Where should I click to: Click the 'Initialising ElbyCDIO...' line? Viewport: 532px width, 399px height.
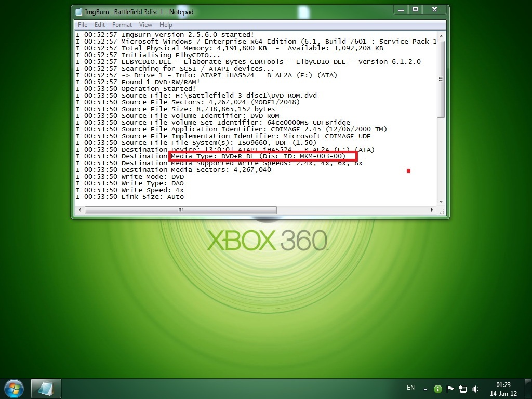[148, 55]
